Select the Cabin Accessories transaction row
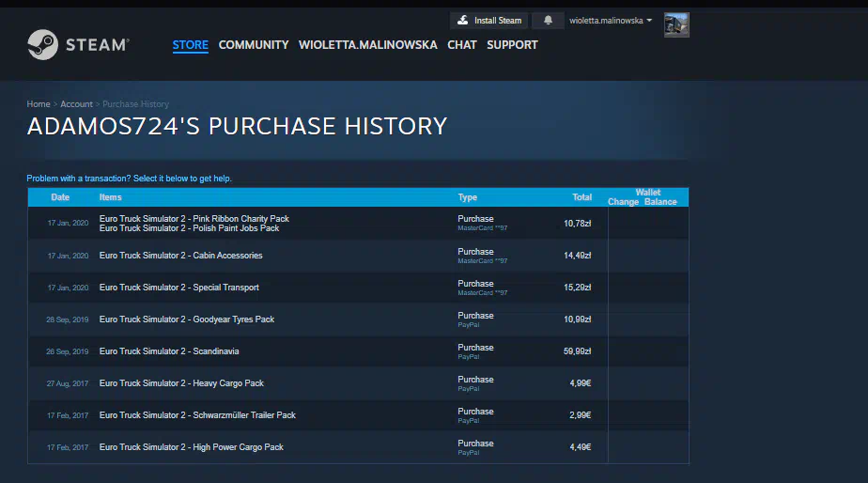Image resolution: width=868 pixels, height=483 pixels. tap(358, 256)
